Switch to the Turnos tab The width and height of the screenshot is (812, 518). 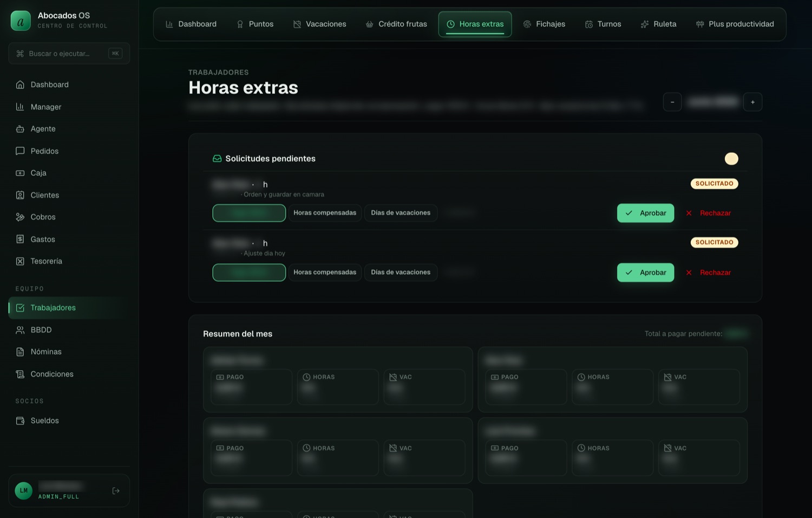pos(603,24)
